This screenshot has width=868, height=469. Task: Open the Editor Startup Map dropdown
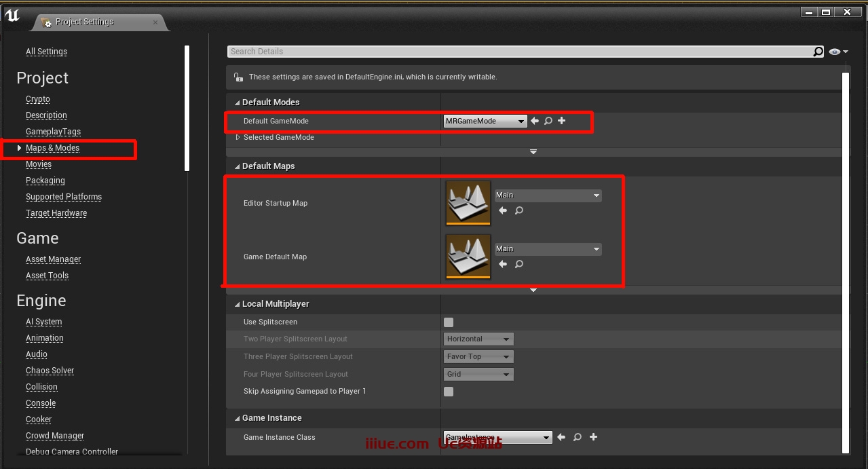click(x=548, y=195)
